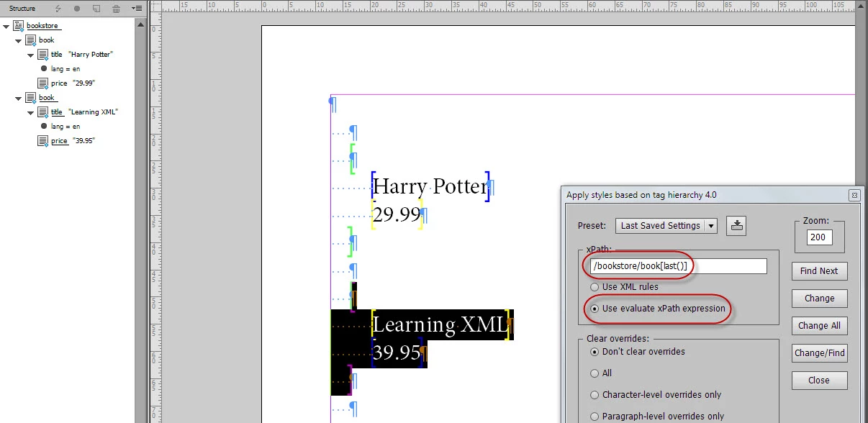This screenshot has height=423, width=868.
Task: Click the Harry Potter title element icon
Action: (43, 55)
